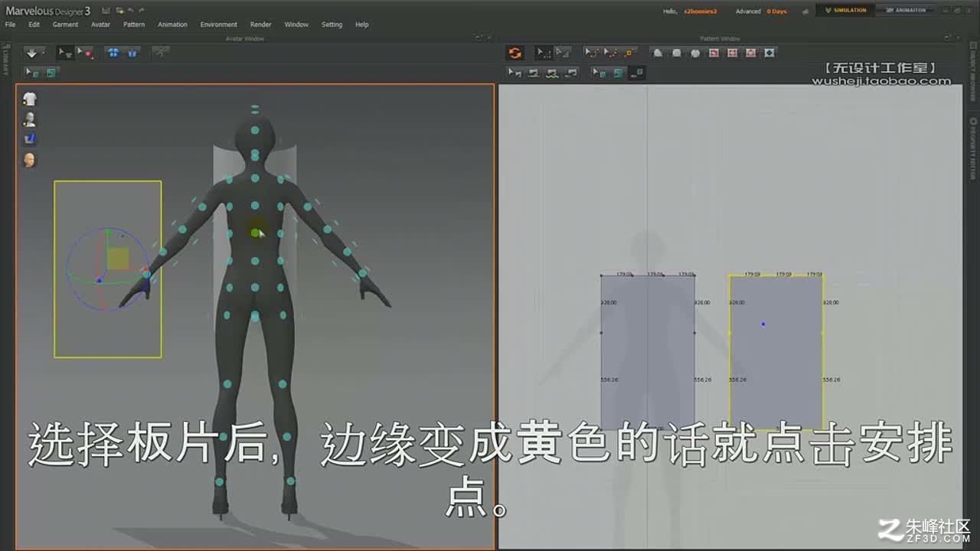Select the Edit Texture tool in Pattern toolbar
The image size is (980, 551).
(x=599, y=73)
